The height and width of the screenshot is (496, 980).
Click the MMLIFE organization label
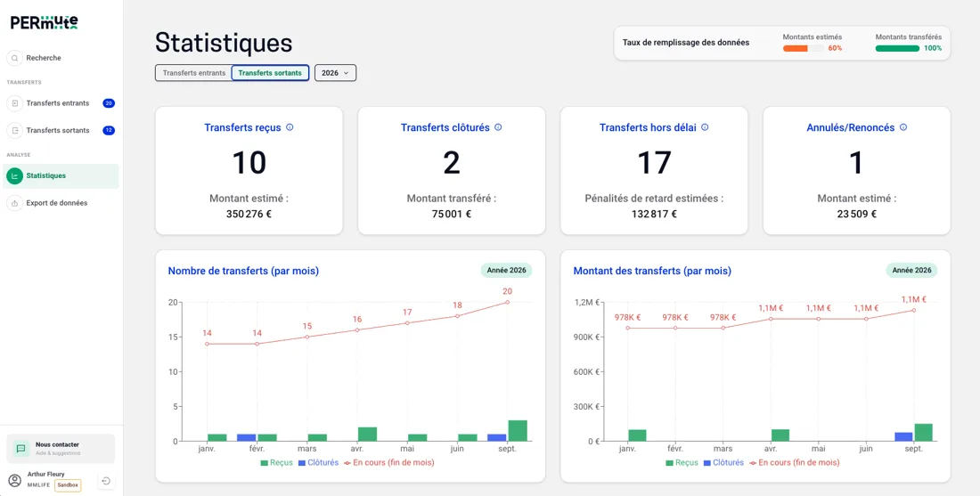[x=38, y=485]
